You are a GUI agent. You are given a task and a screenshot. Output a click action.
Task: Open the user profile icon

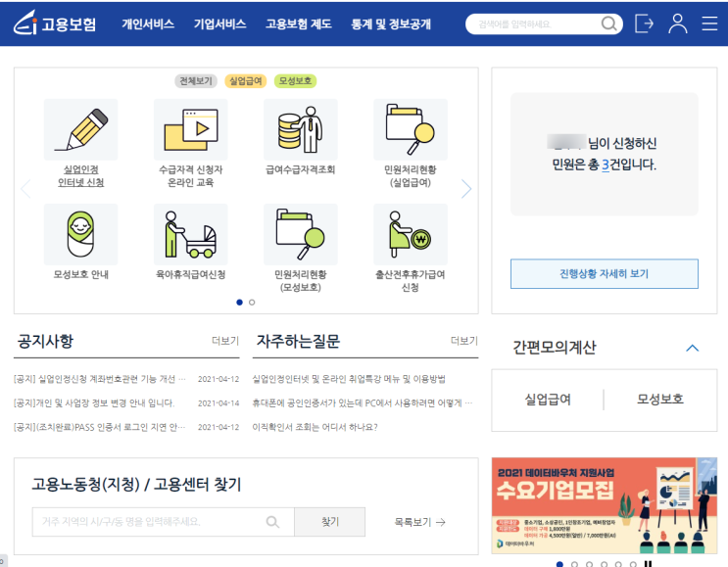click(677, 24)
